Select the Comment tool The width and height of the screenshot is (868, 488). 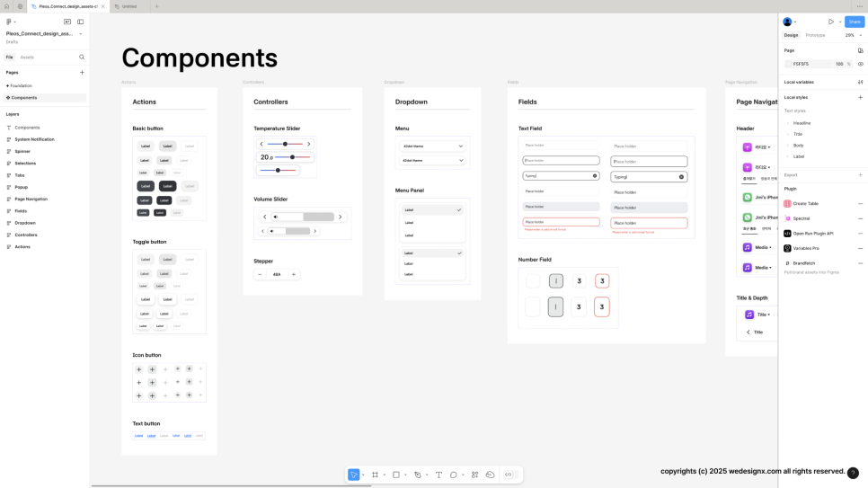pos(454,475)
